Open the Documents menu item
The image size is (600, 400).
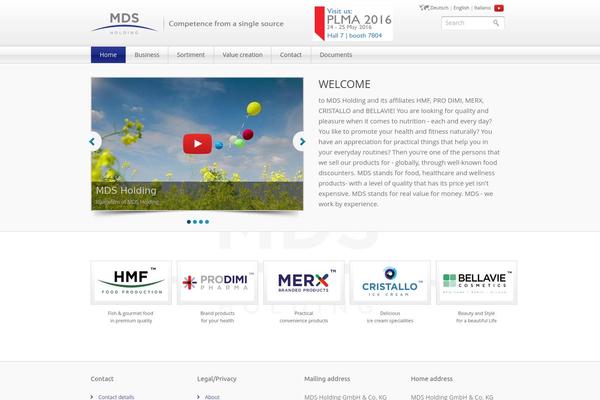[336, 55]
